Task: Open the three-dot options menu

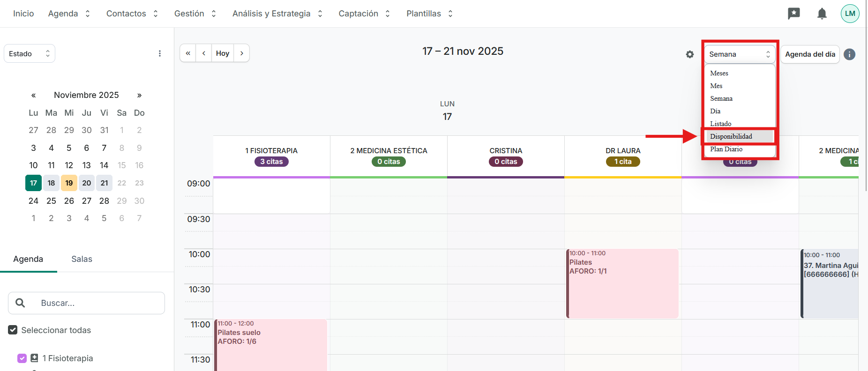Action: 160,53
